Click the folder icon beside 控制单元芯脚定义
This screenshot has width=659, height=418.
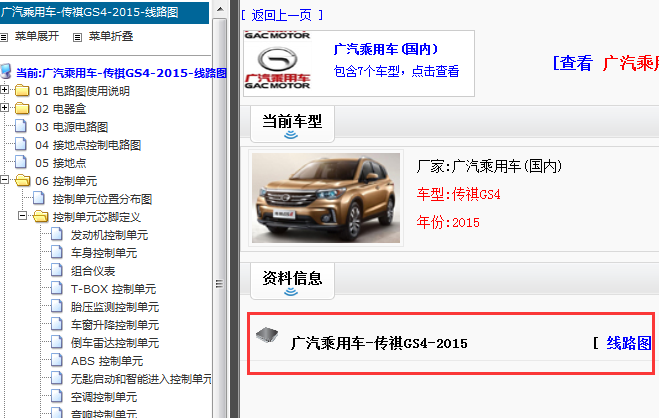pyautogui.click(x=40, y=217)
